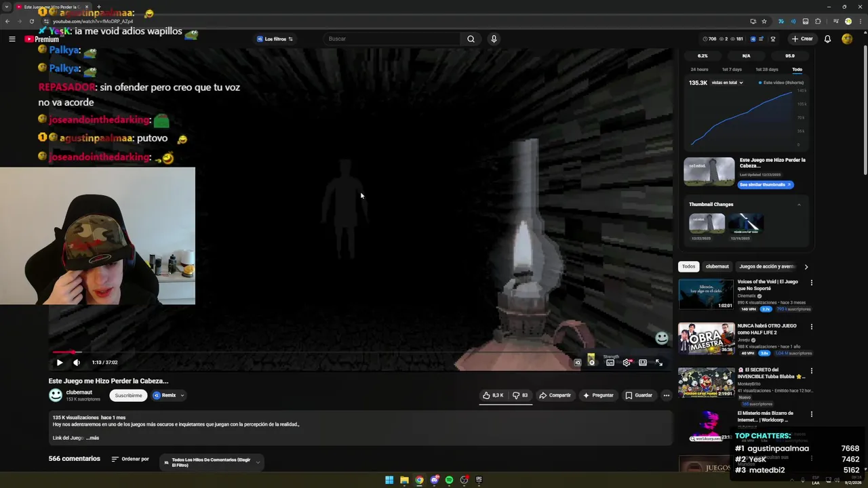The height and width of the screenshot is (488, 868).
Task: Toggle subtitles in video player
Action: [x=610, y=363]
